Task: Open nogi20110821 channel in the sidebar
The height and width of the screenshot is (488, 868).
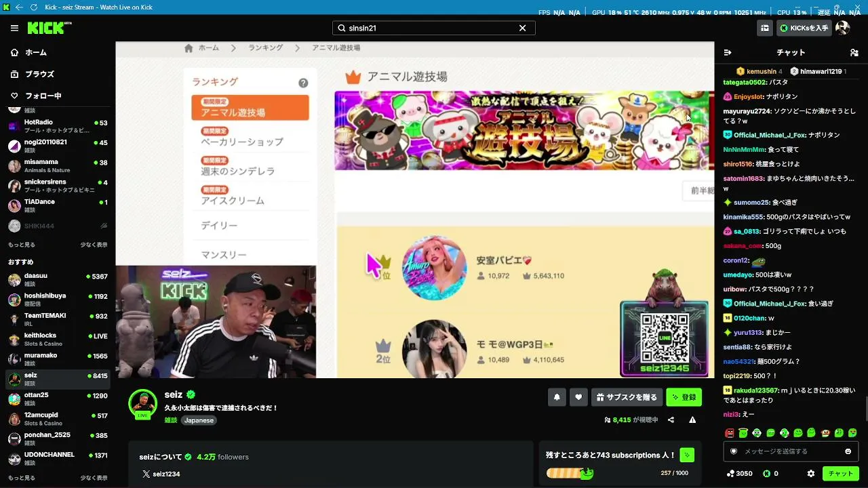Action: (58, 146)
